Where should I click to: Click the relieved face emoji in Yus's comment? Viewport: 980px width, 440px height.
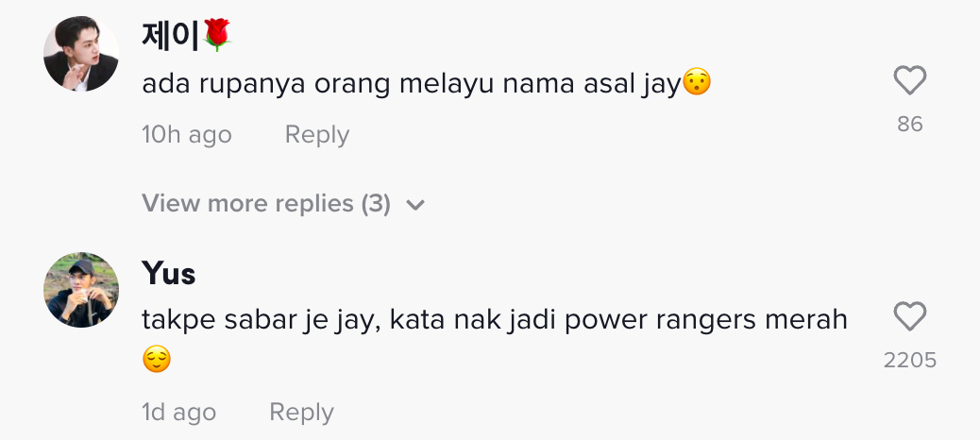point(156,360)
